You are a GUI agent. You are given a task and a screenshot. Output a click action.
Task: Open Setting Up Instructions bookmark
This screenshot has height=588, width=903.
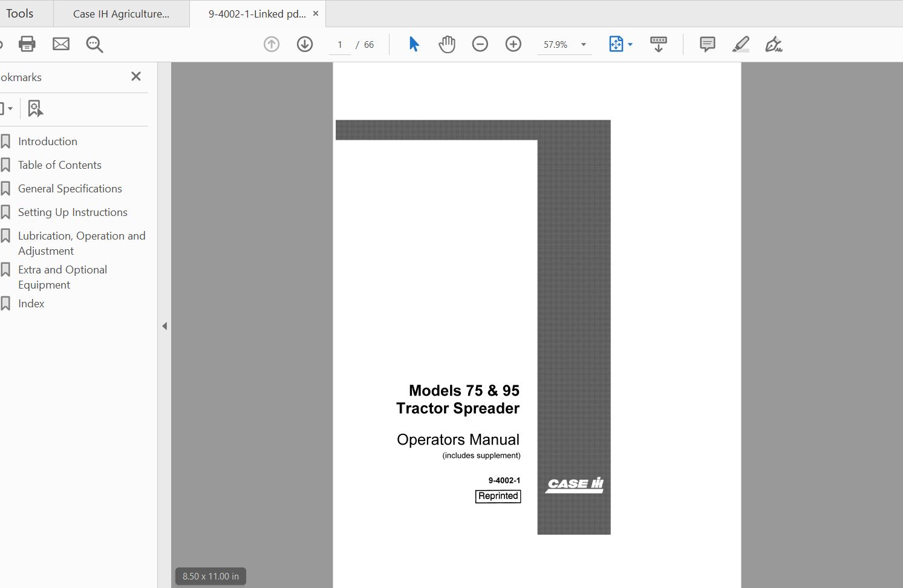click(73, 212)
